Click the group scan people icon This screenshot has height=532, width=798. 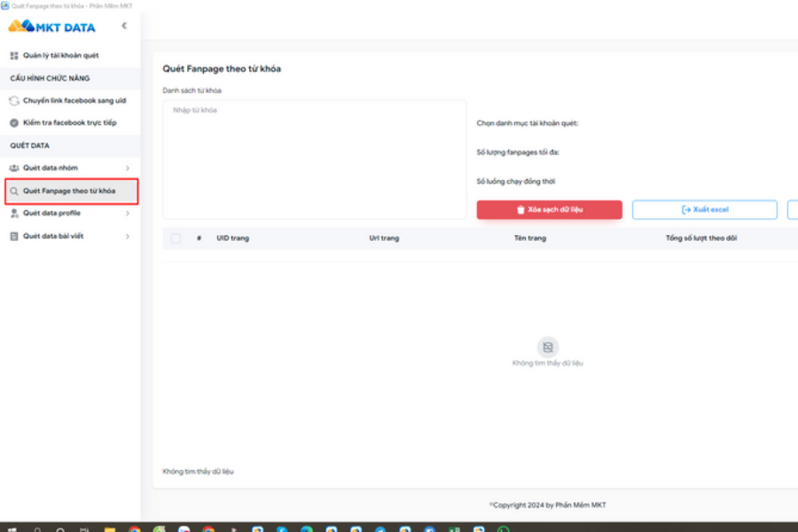pos(14,168)
